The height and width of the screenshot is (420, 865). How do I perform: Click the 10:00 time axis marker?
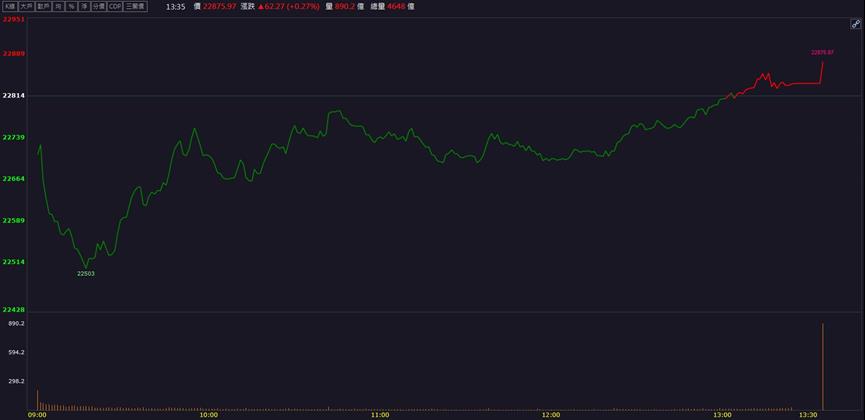(x=209, y=414)
